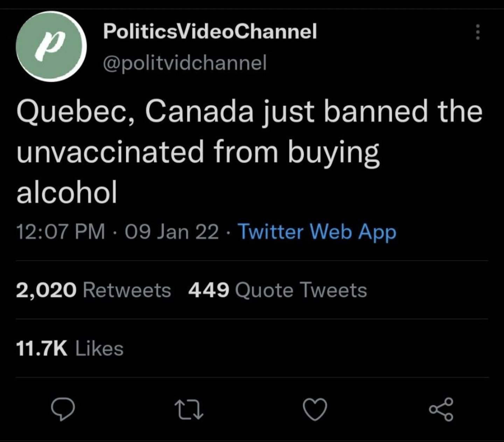This screenshot has width=504, height=442.
Task: View the list of Retweets
Action: tap(127, 290)
